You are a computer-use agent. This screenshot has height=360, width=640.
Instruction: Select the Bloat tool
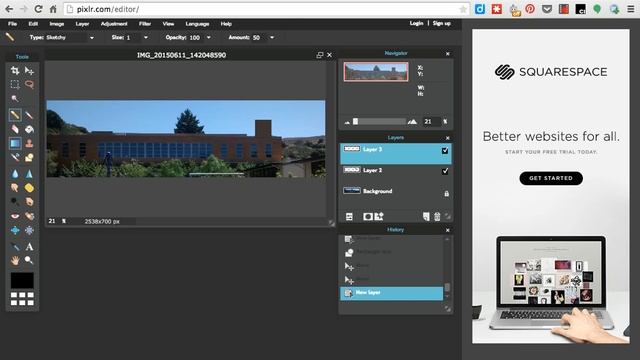(15, 230)
